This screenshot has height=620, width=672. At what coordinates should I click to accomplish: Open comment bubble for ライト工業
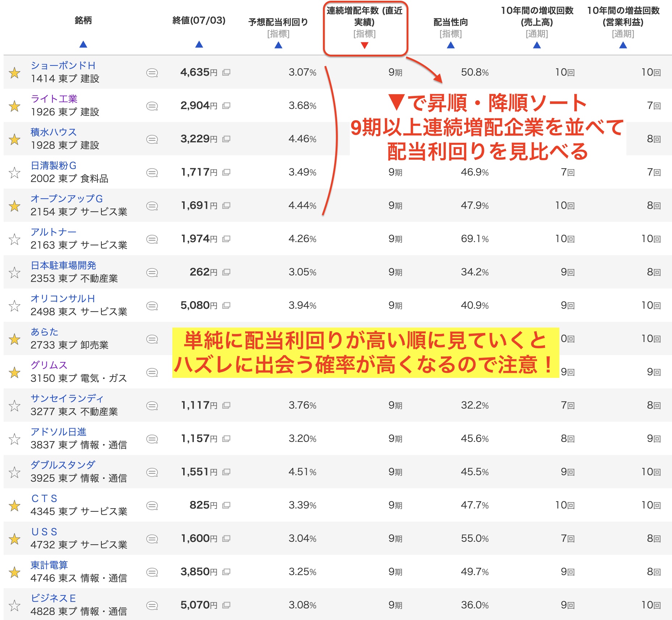pos(152,106)
